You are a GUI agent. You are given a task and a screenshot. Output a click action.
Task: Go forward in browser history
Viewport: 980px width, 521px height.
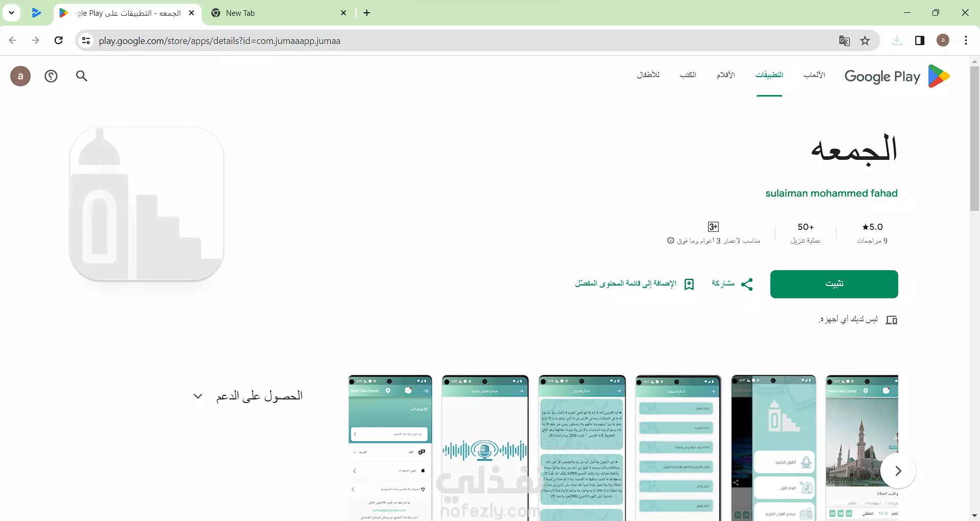point(35,40)
